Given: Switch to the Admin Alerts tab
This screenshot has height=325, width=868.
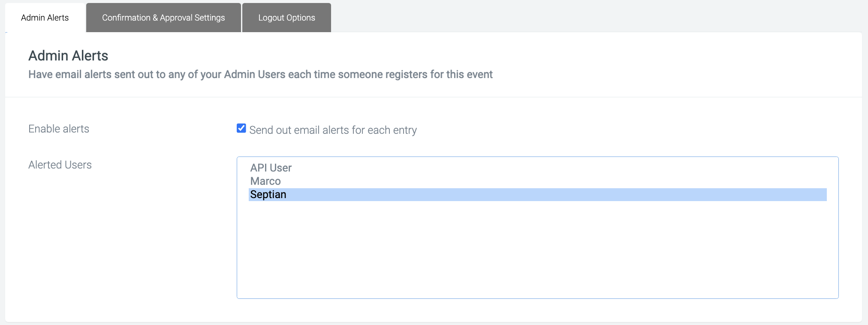Looking at the screenshot, I should coord(45,18).
